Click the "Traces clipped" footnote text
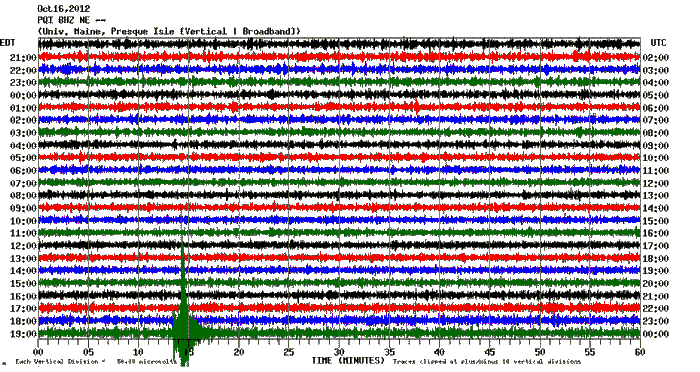The width and height of the screenshot is (700, 372). [487, 362]
